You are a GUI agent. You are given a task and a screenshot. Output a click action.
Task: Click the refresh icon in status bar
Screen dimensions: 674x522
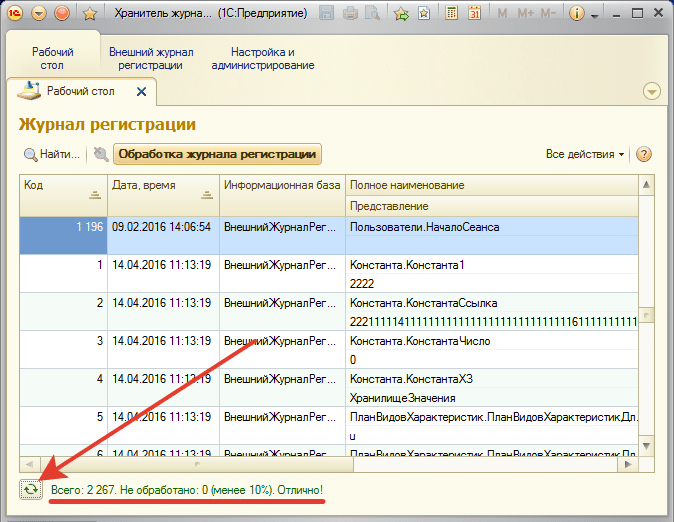tap(31, 489)
